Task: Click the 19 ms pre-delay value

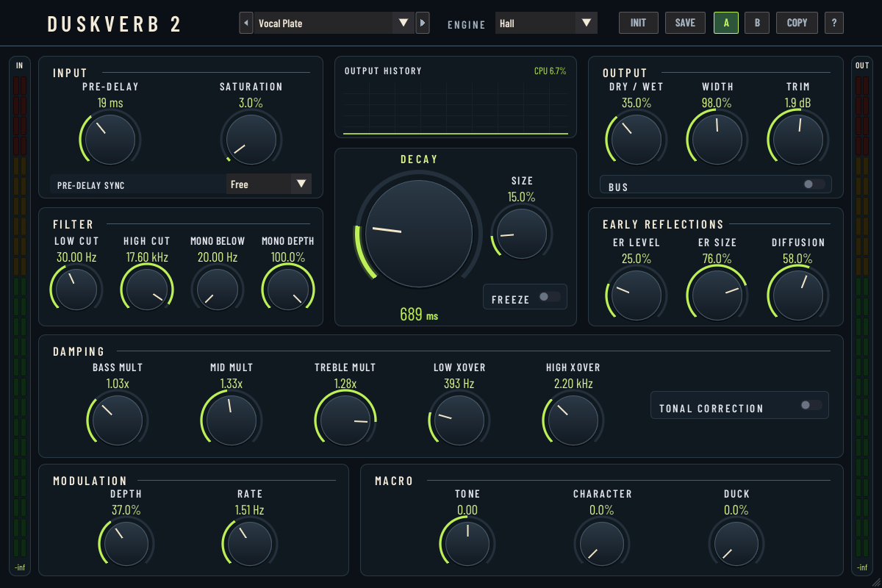Action: [x=110, y=103]
